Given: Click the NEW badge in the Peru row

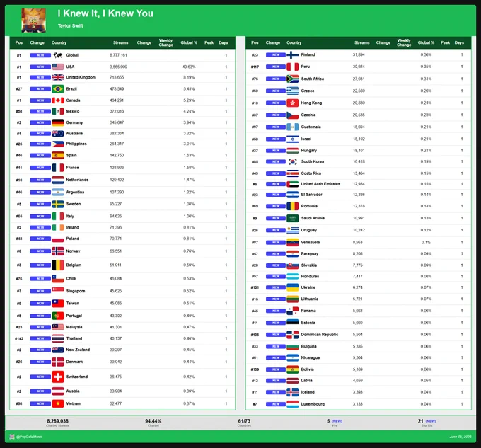Looking at the screenshot, I should [x=275, y=67].
